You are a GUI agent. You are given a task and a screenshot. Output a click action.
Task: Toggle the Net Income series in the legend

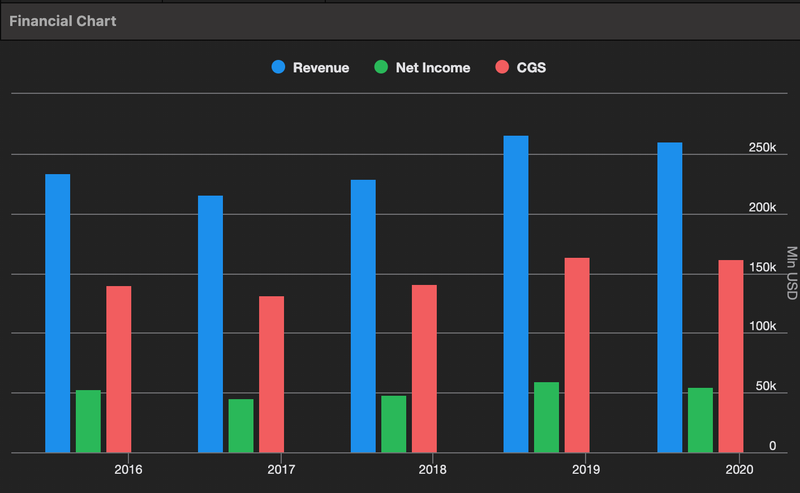coord(422,67)
